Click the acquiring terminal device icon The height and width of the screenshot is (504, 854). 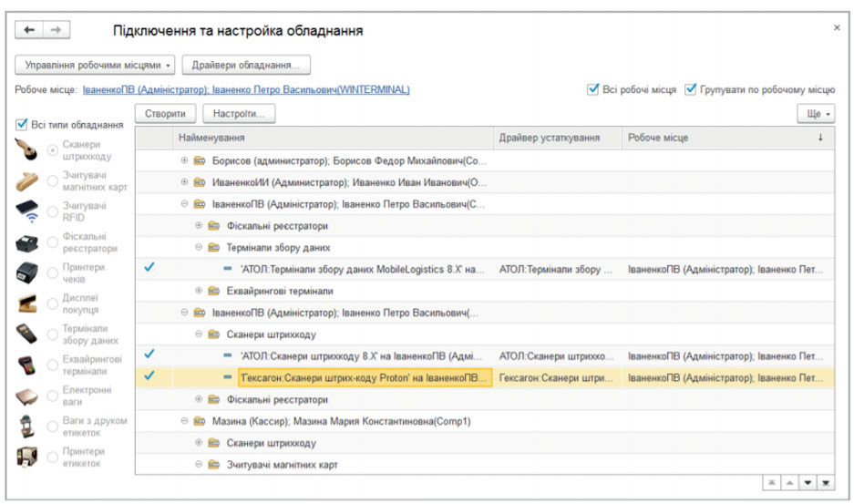[26, 365]
